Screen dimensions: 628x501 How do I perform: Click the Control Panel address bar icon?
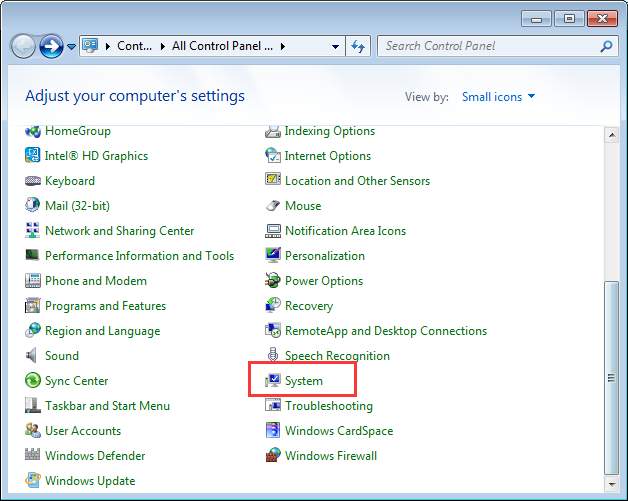[90, 46]
